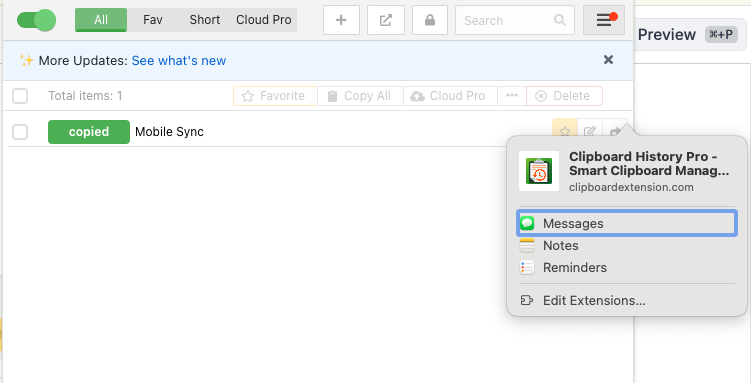Image resolution: width=751 pixels, height=383 pixels.
Task: Switch to the All tab
Action: click(x=101, y=20)
